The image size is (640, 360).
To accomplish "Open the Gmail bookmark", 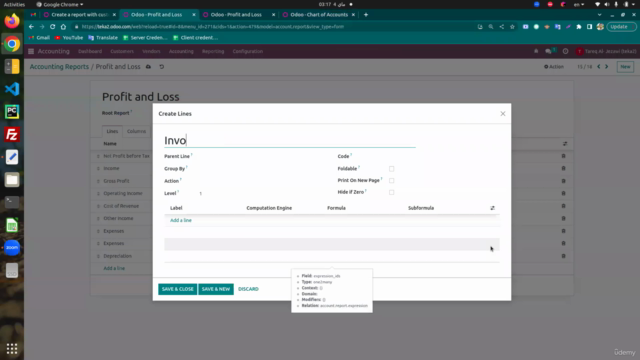I will [x=39, y=38].
